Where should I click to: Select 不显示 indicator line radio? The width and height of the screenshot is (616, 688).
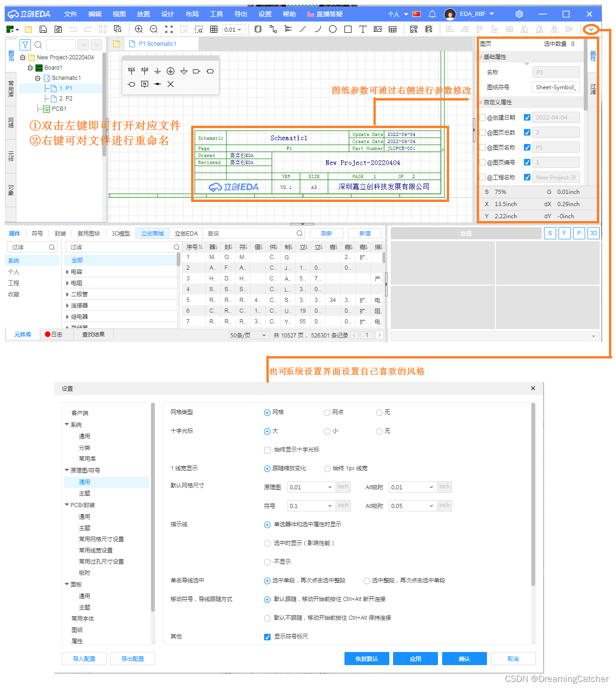tap(267, 562)
